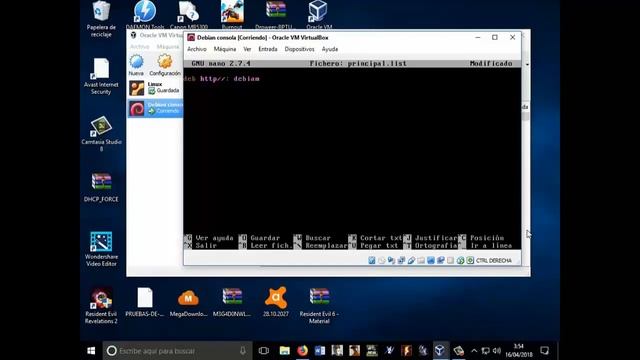This screenshot has width=640, height=360.
Task: Open the Dispositivos menu
Action: click(300, 49)
